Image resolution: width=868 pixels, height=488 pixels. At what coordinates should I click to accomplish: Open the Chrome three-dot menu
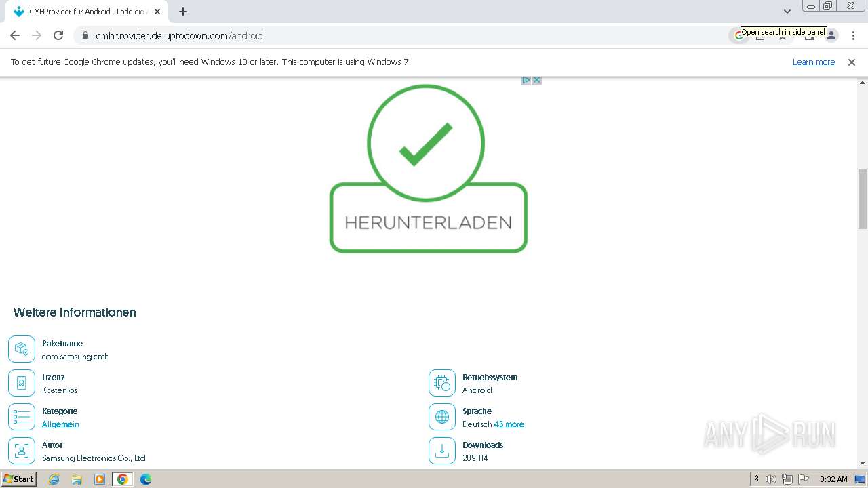853,36
